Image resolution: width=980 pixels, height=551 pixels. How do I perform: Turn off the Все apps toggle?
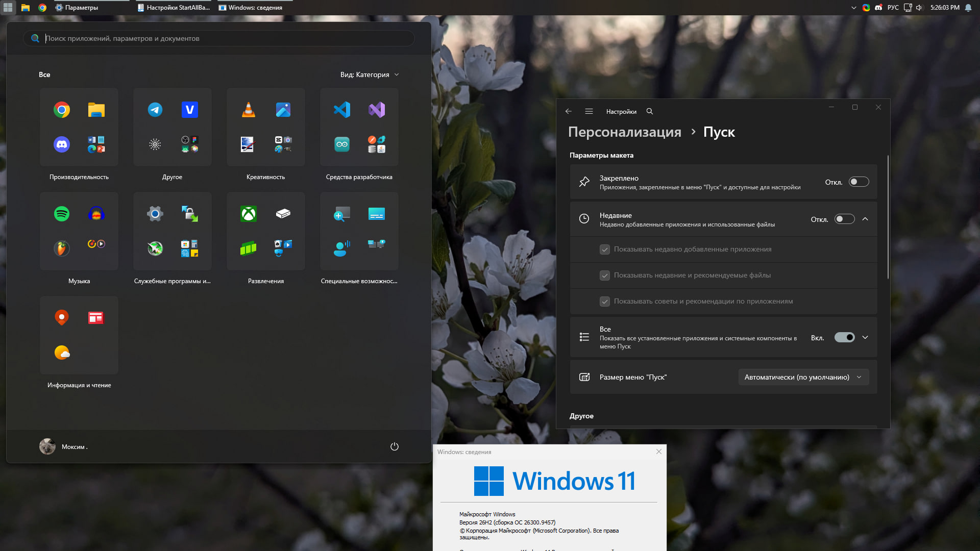[x=845, y=337]
